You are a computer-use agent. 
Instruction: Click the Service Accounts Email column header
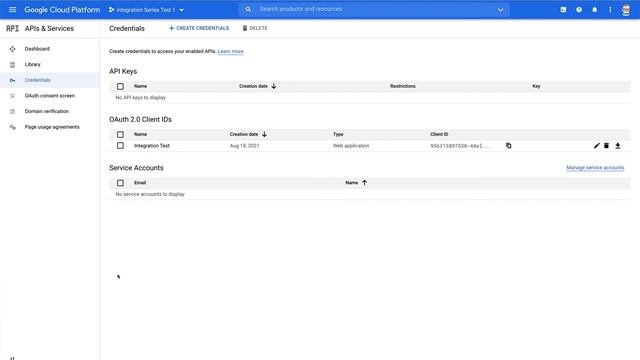tap(140, 183)
